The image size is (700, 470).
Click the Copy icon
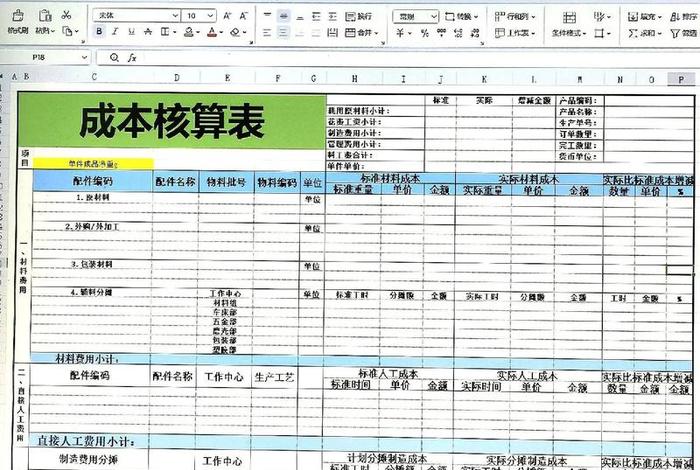pos(67,31)
